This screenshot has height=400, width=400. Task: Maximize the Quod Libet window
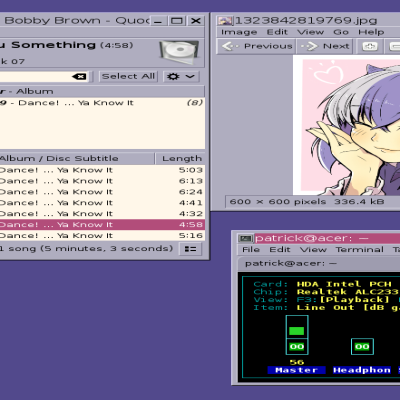(177, 21)
